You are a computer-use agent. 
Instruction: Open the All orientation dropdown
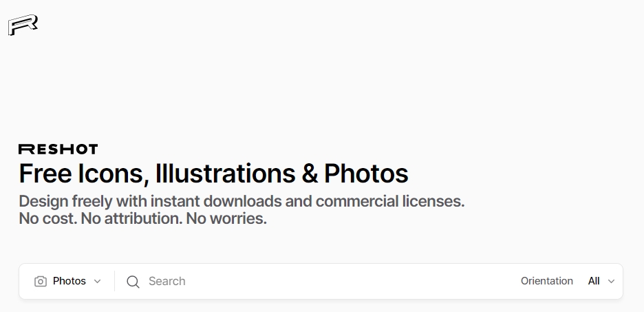pyautogui.click(x=594, y=281)
